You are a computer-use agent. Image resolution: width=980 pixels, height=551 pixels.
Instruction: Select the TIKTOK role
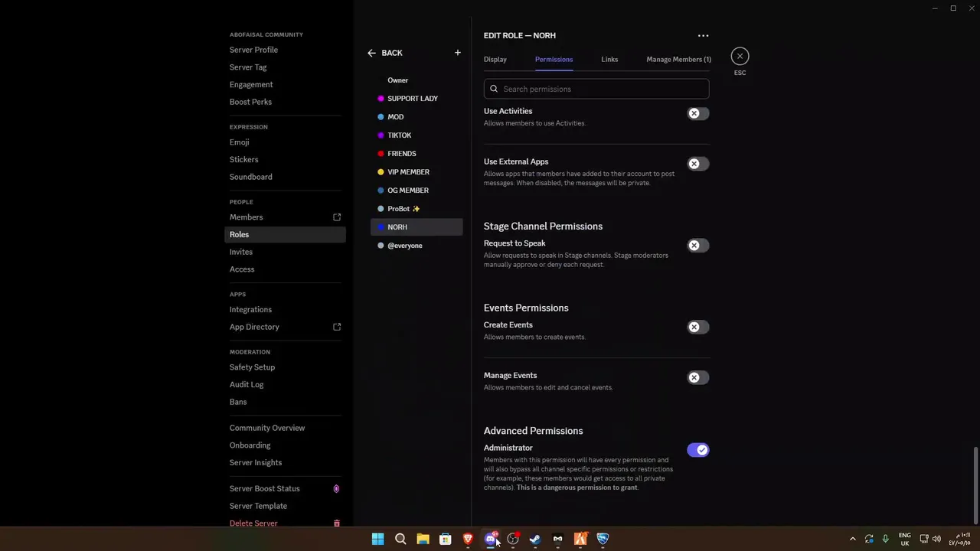point(416,135)
